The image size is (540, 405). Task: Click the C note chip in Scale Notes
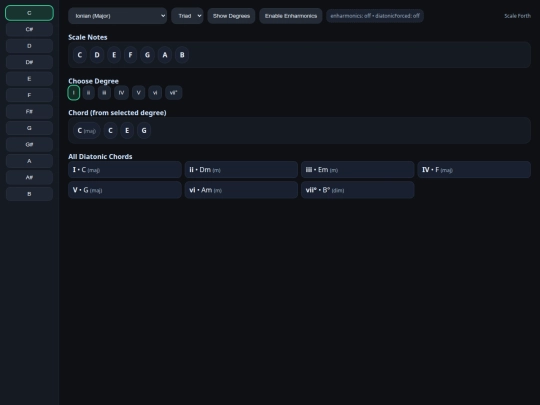point(80,55)
